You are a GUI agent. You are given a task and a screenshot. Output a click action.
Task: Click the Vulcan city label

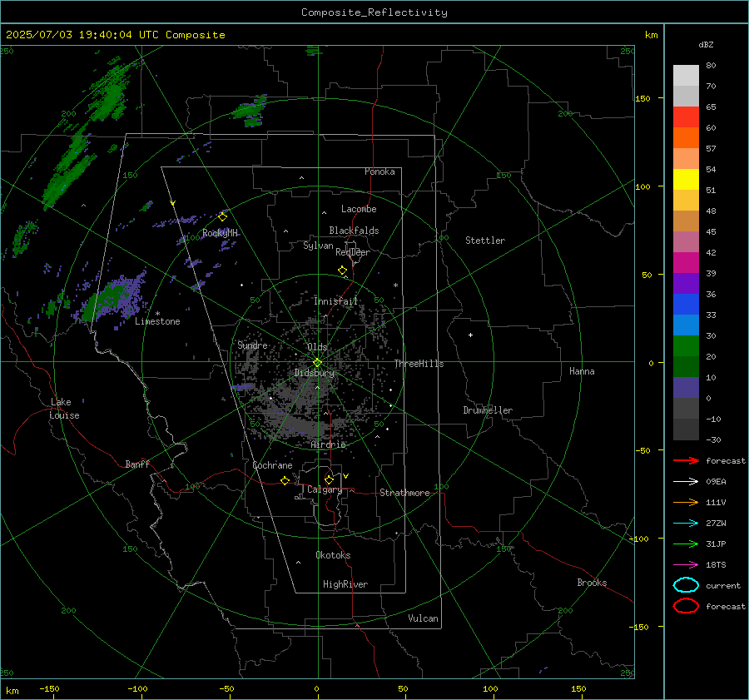point(423,618)
